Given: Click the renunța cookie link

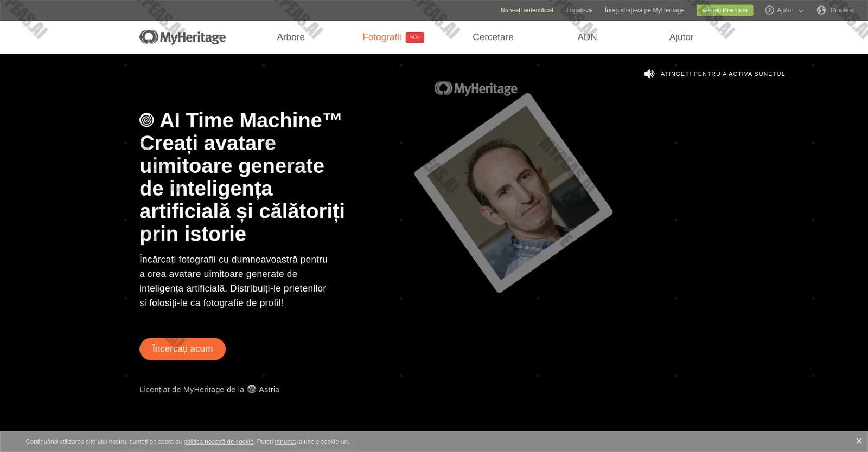Looking at the screenshot, I should (x=285, y=442).
